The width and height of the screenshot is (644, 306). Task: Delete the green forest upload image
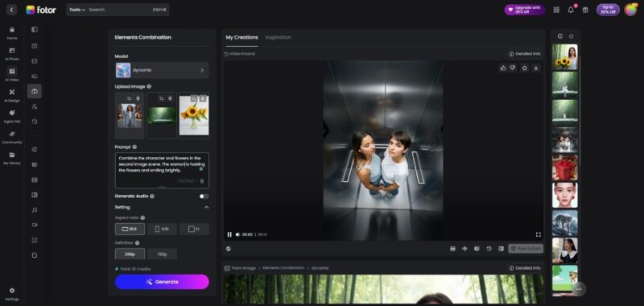click(170, 98)
